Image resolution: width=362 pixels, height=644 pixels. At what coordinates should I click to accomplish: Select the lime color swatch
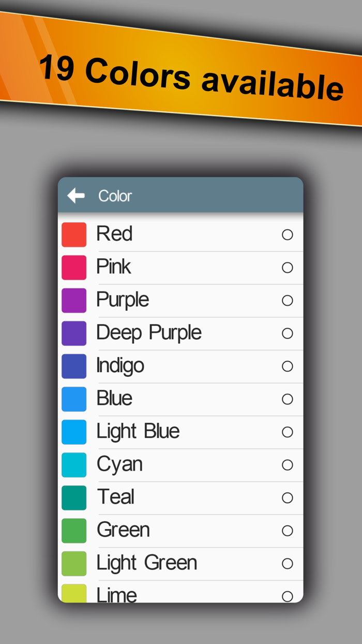coord(74,593)
